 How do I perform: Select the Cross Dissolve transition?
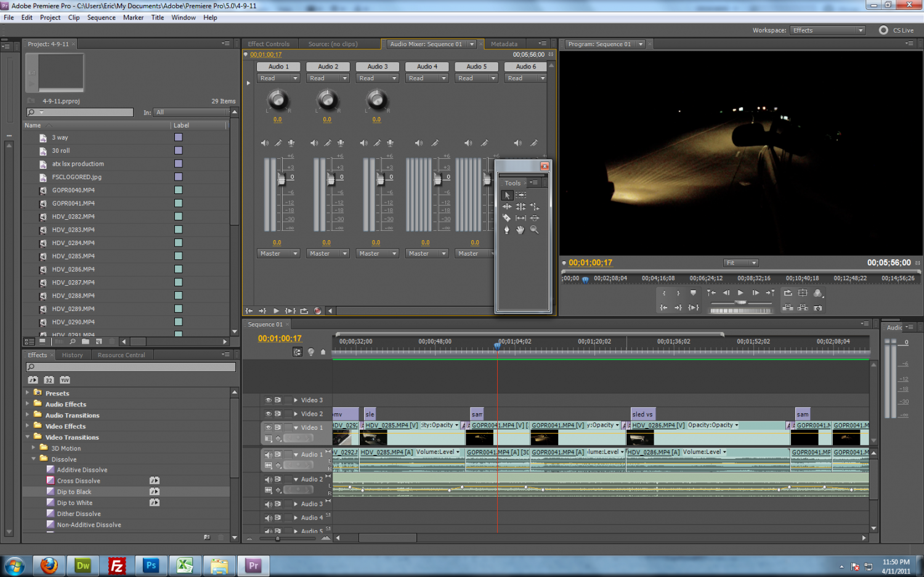coord(78,481)
